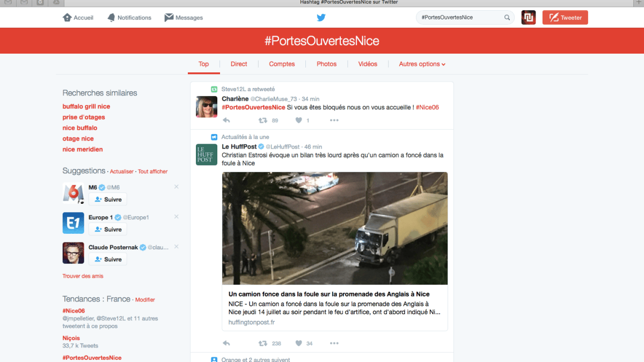
Task: Like Charlène's tweet
Action: tap(299, 120)
